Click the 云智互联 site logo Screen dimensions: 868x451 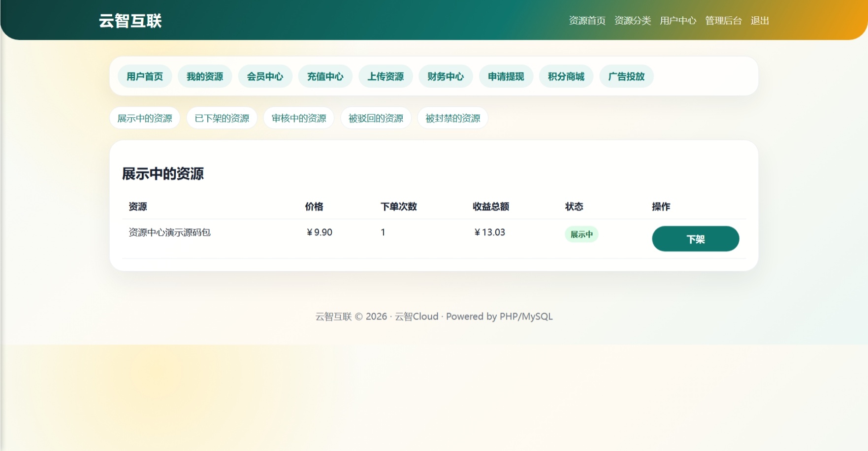point(130,21)
